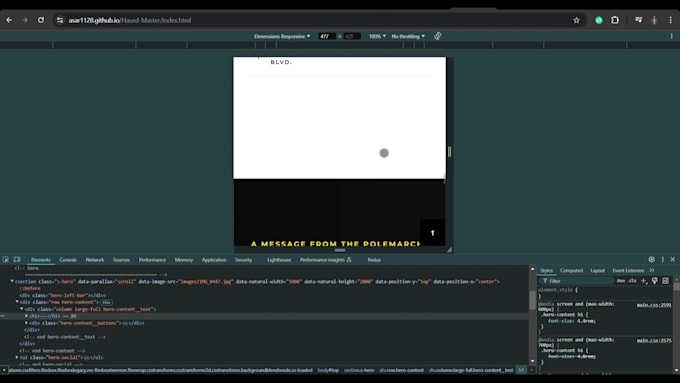Viewport: 680px width, 383px height.
Task: Expand the h1 element node
Action: tap(26, 316)
